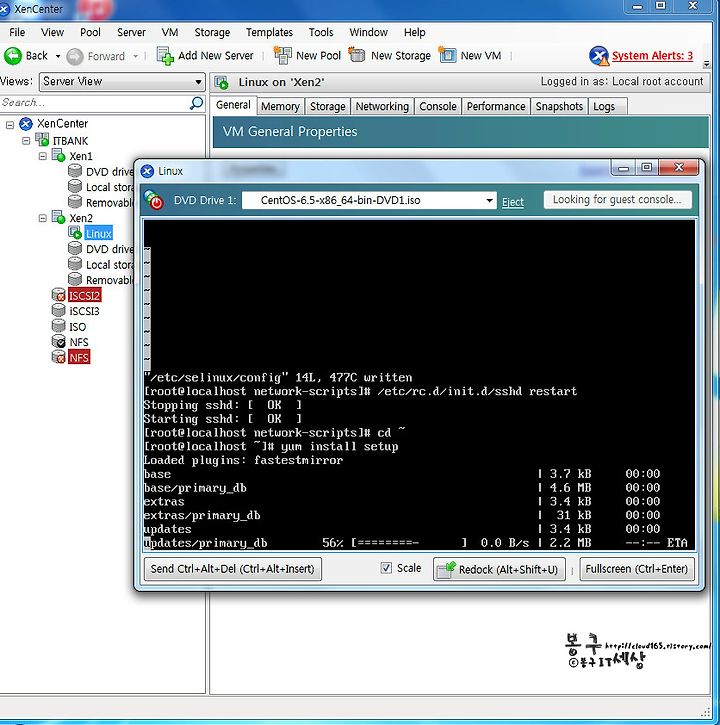The image size is (720, 725).
Task: Select iSCSI3 label in server tree
Action: (85, 311)
